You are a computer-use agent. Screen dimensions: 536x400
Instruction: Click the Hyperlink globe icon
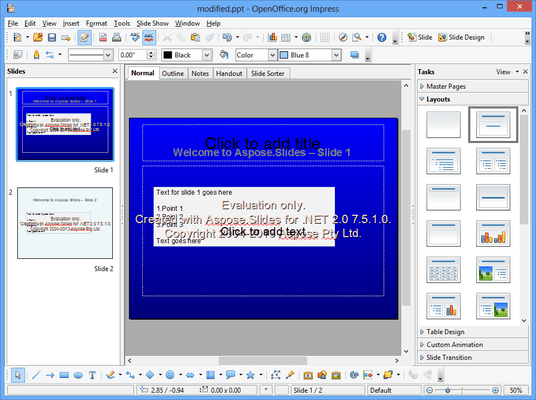point(307,37)
